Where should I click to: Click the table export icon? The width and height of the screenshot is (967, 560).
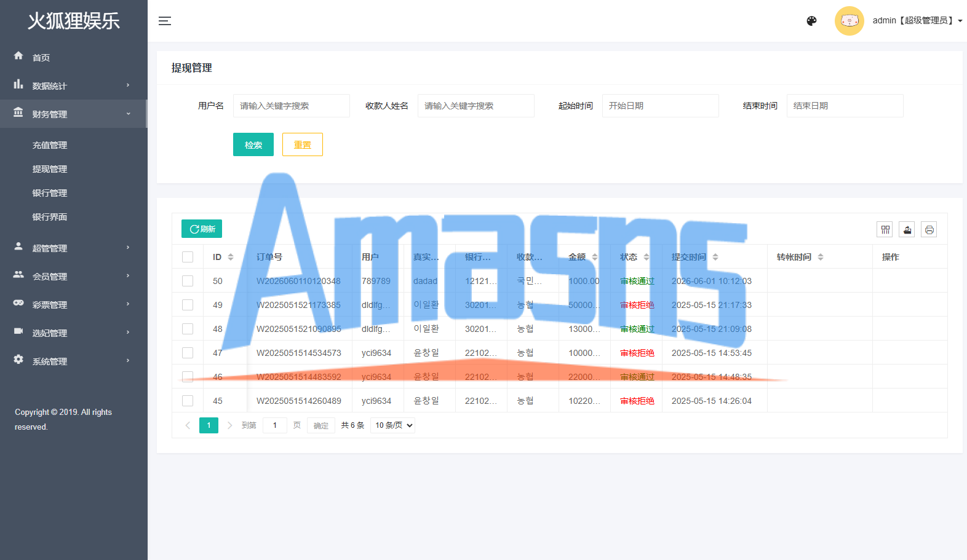pos(907,230)
